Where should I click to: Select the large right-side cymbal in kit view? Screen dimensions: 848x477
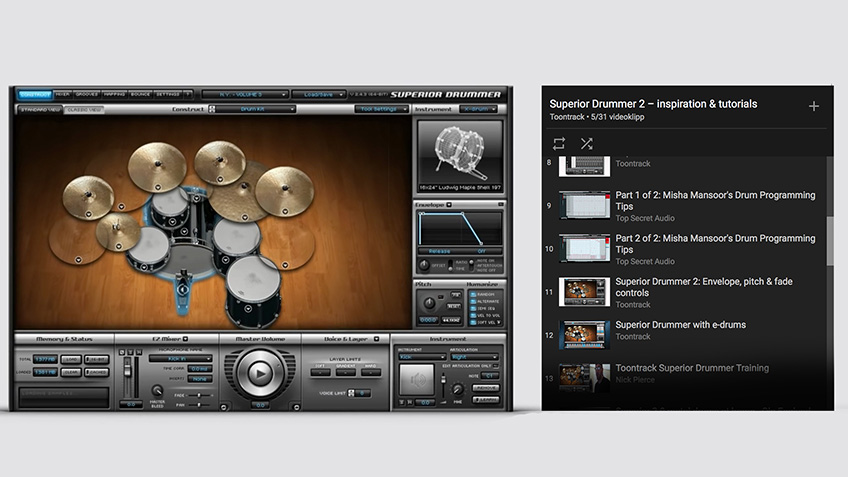click(284, 191)
